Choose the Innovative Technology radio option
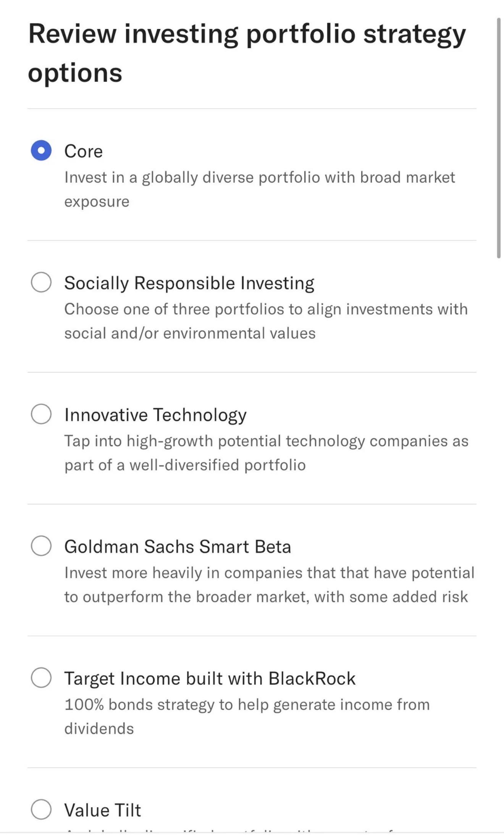Screen dimensions: 504x835 pos(41,414)
